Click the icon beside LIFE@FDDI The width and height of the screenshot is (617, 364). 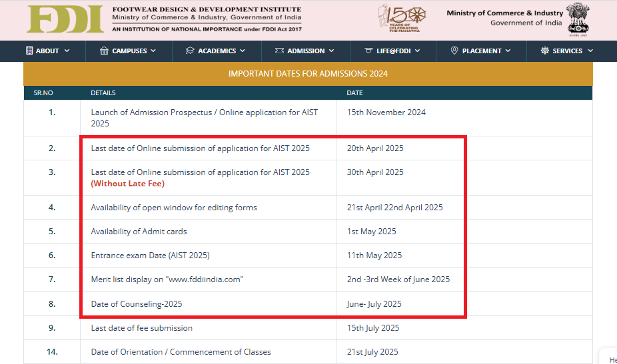pyautogui.click(x=368, y=51)
